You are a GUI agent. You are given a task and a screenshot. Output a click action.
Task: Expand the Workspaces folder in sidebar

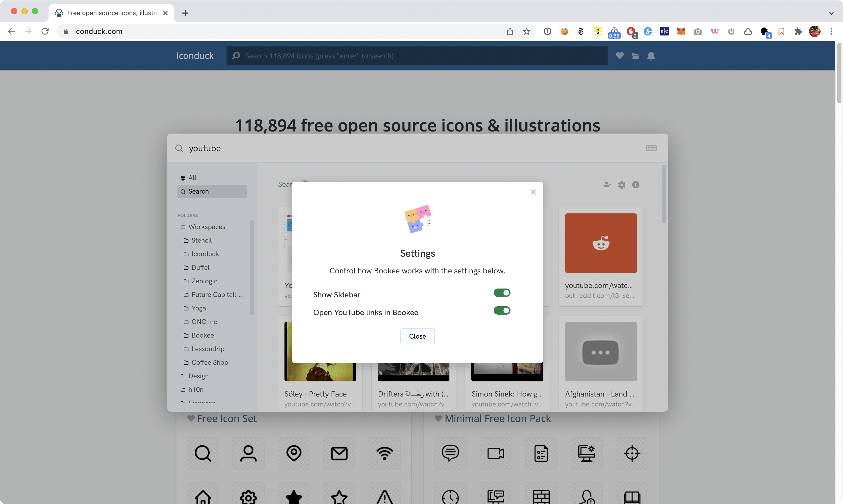coord(207,226)
